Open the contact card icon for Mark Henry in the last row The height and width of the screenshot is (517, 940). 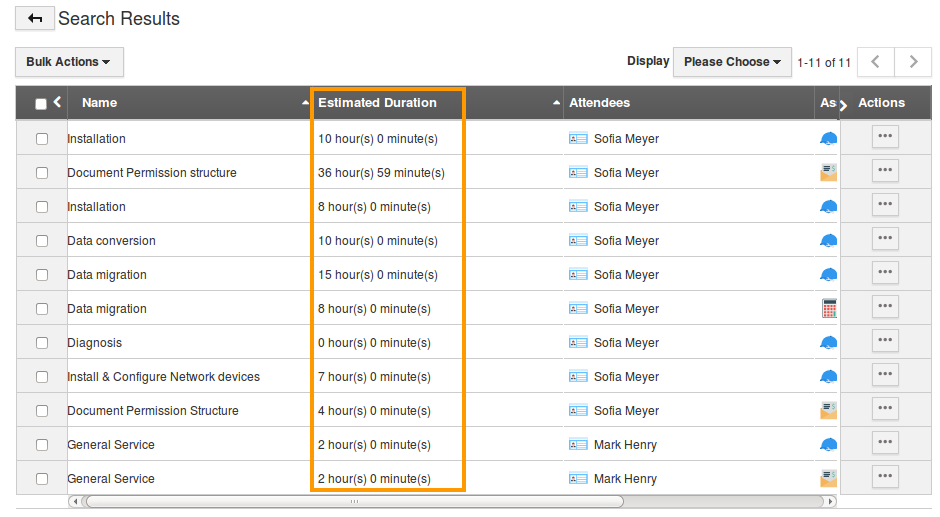point(578,479)
